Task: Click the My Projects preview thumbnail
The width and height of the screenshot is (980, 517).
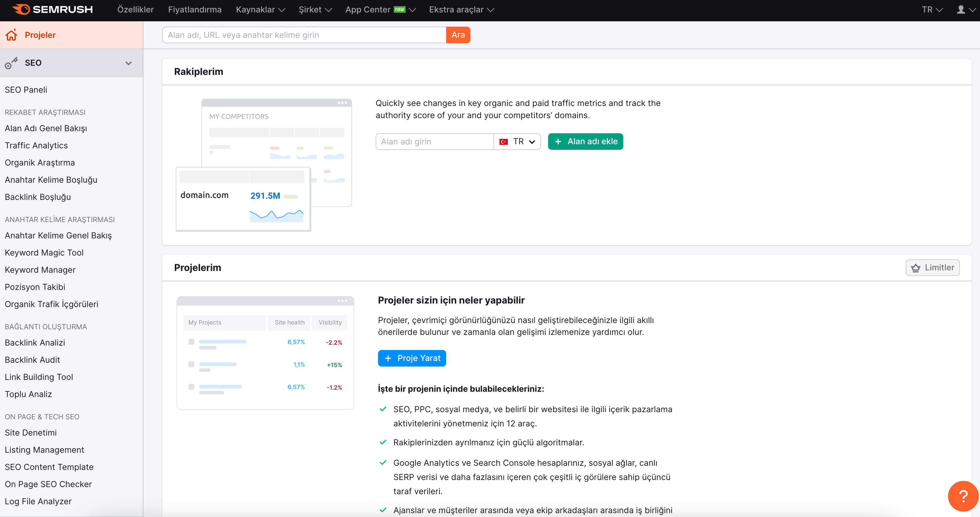Action: (x=265, y=353)
